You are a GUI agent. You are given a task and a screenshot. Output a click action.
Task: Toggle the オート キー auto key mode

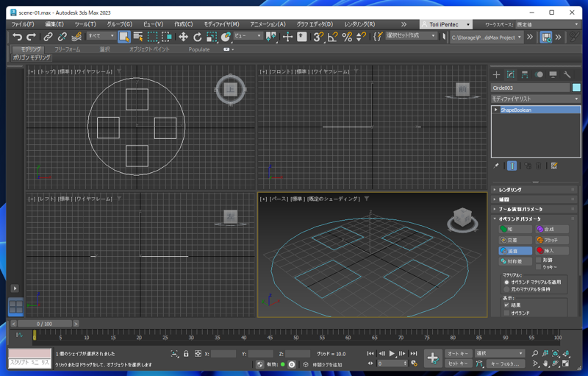[x=458, y=353]
